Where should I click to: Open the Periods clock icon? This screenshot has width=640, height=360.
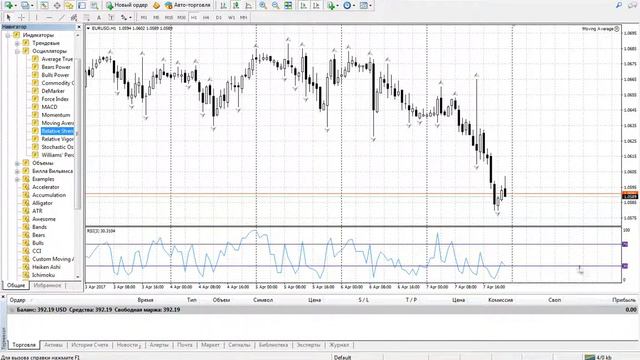point(347,5)
